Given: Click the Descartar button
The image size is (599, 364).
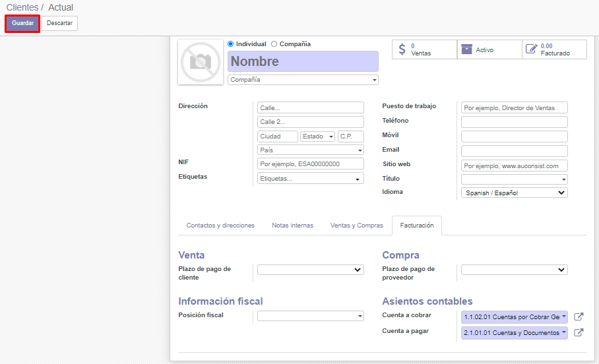Looking at the screenshot, I should (x=59, y=23).
